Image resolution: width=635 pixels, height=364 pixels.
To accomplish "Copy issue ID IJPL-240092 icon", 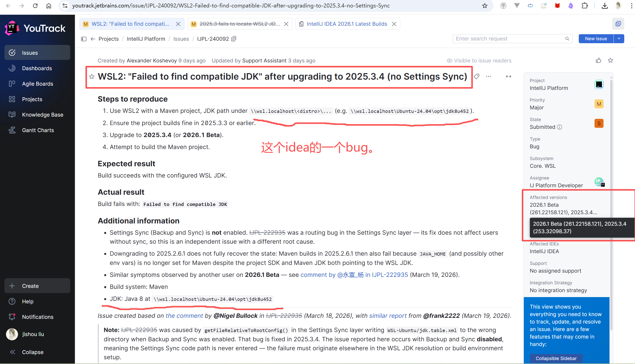I will coord(234,39).
